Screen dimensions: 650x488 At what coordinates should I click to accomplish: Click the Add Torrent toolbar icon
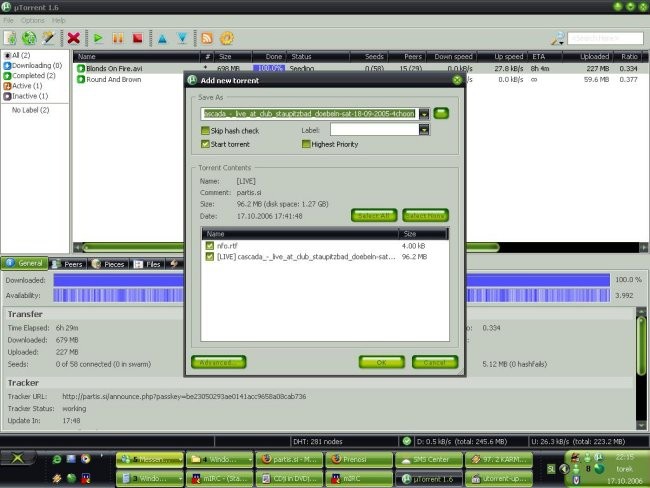pos(10,38)
